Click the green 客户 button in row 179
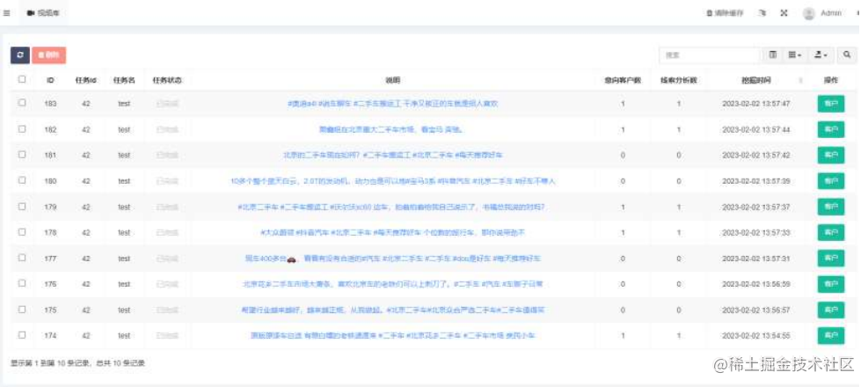Image resolution: width=868 pixels, height=387 pixels. 831,207
